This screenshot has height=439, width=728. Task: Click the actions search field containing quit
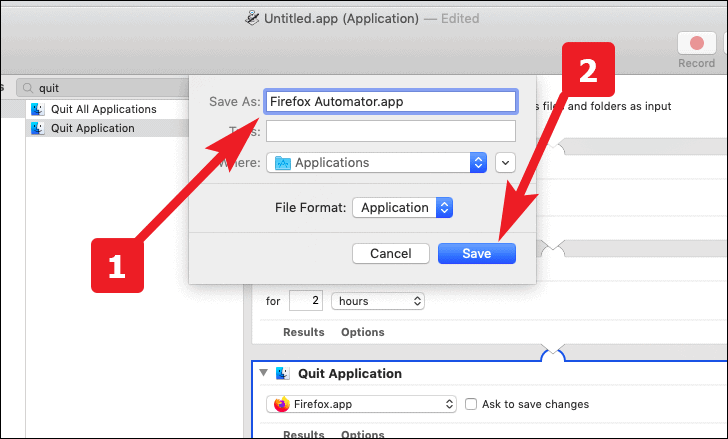[x=104, y=88]
